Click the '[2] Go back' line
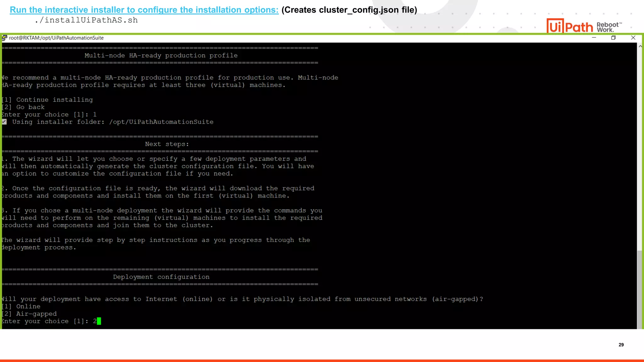 click(24, 107)
